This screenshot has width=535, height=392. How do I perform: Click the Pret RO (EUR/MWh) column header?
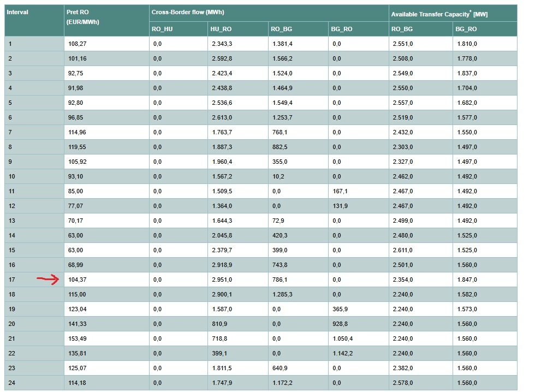tap(84, 17)
